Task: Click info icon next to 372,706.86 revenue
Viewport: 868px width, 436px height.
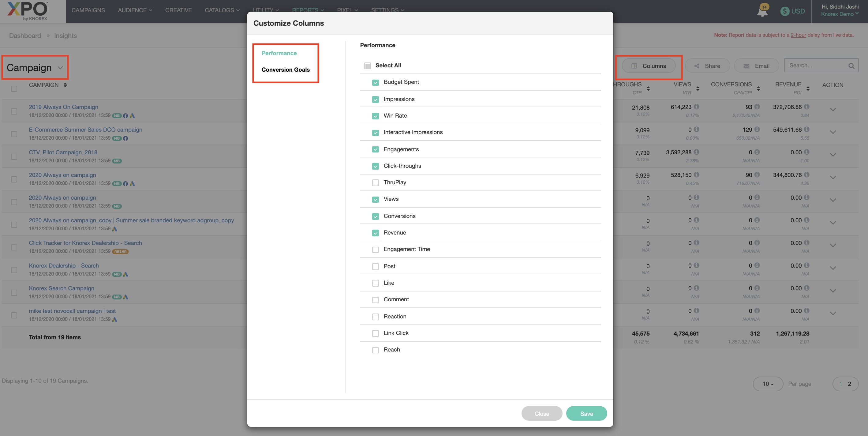Action: [807, 107]
